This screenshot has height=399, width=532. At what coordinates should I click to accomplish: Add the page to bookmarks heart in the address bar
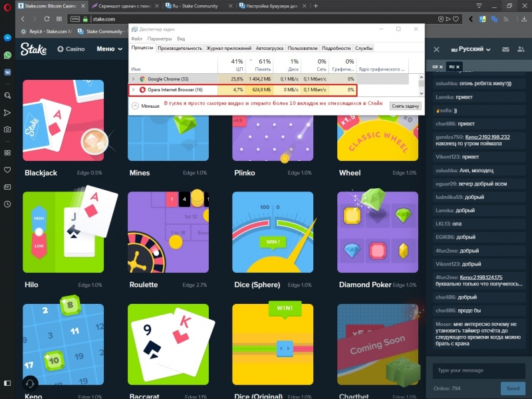(x=456, y=19)
